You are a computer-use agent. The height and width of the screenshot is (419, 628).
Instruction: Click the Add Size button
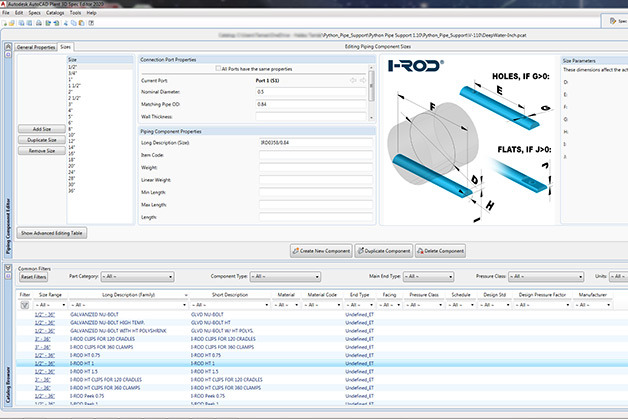click(41, 130)
